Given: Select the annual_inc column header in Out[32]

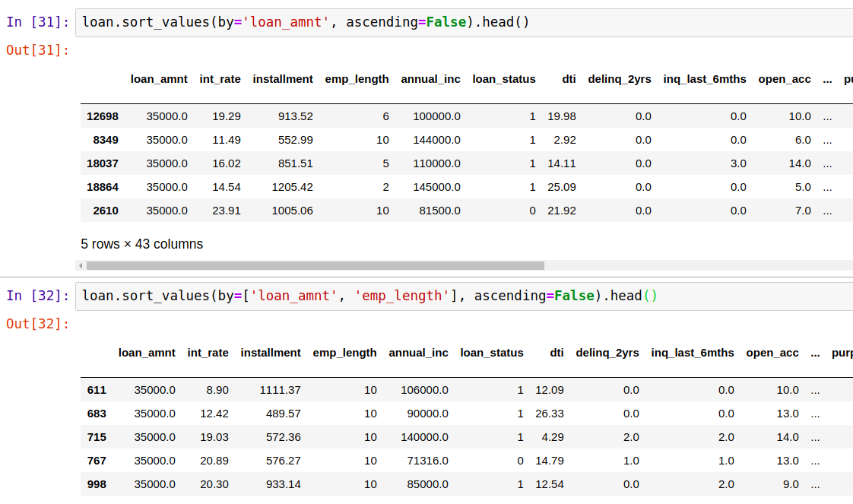Looking at the screenshot, I should coord(418,353).
